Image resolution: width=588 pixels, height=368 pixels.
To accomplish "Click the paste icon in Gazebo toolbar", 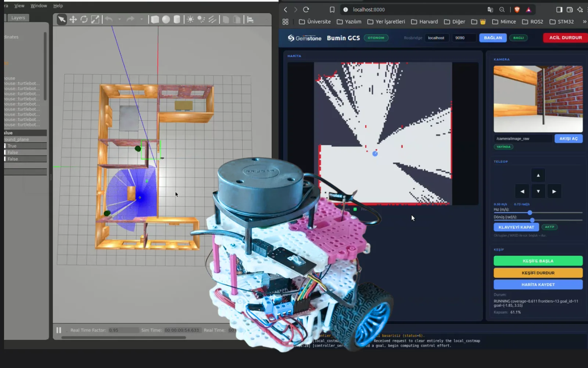I will coord(237,20).
